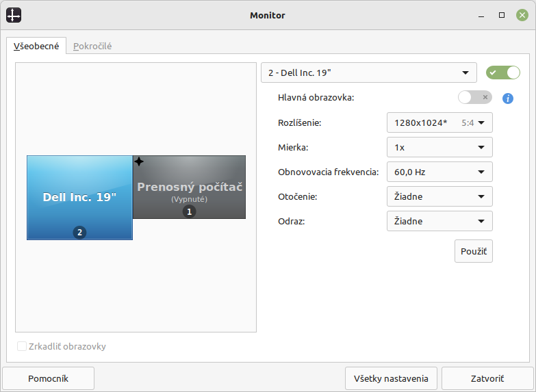Open Všetky nastavenia
This screenshot has width=536, height=392.
tap(391, 378)
